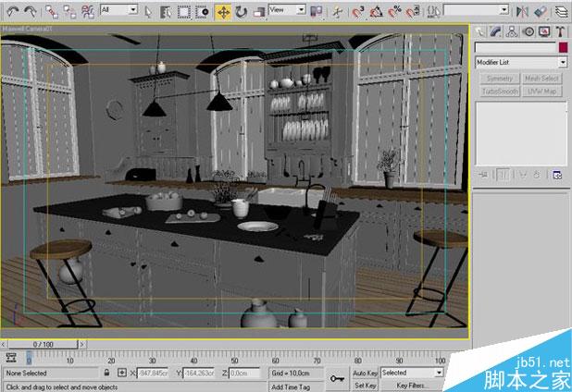Toggle Absolute/Offset transform type-in mode
Viewport: 572px width, 392px height.
click(x=122, y=373)
